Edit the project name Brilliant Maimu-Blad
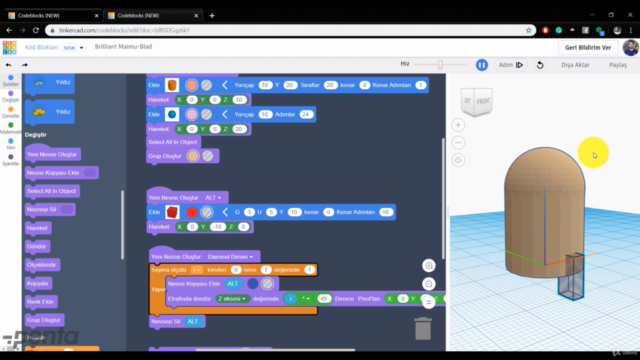 click(x=123, y=47)
